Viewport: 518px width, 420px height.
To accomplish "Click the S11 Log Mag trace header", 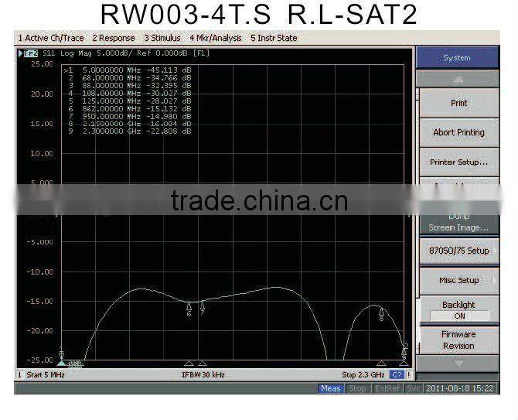I will [126, 53].
